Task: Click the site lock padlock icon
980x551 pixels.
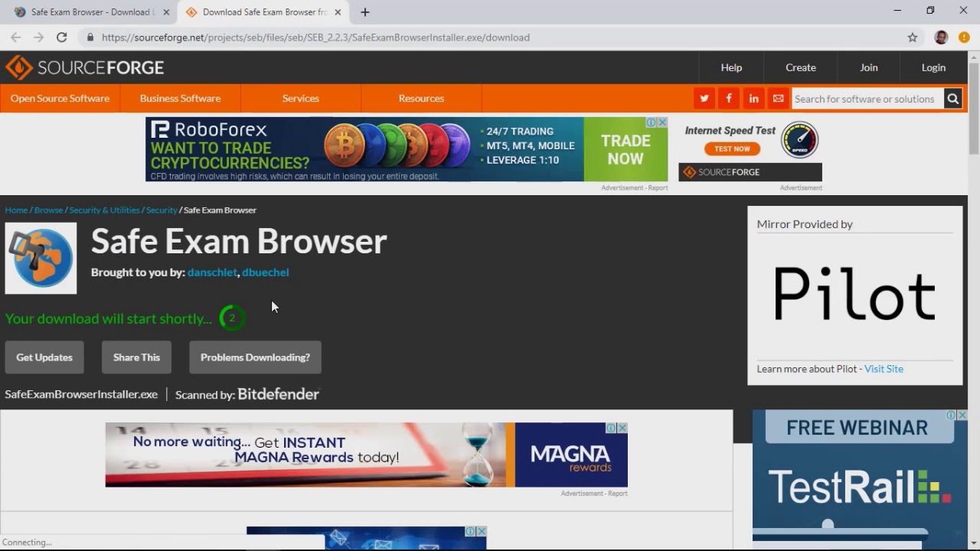Action: click(90, 37)
